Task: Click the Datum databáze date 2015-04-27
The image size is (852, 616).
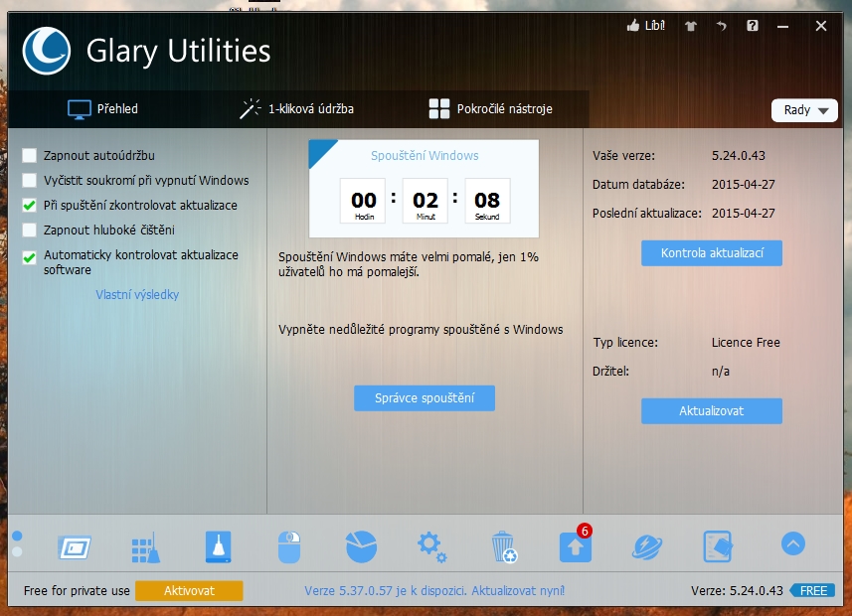Action: [x=744, y=184]
